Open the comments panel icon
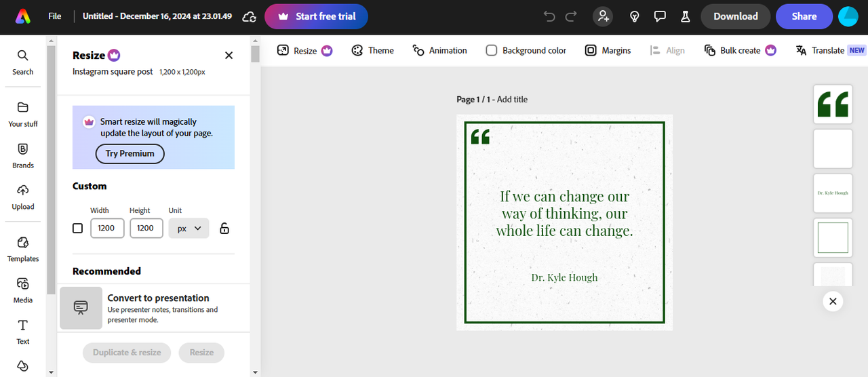 [x=659, y=16]
